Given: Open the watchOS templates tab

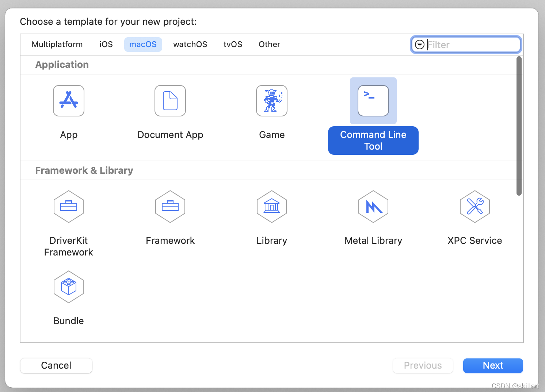Looking at the screenshot, I should [190, 44].
